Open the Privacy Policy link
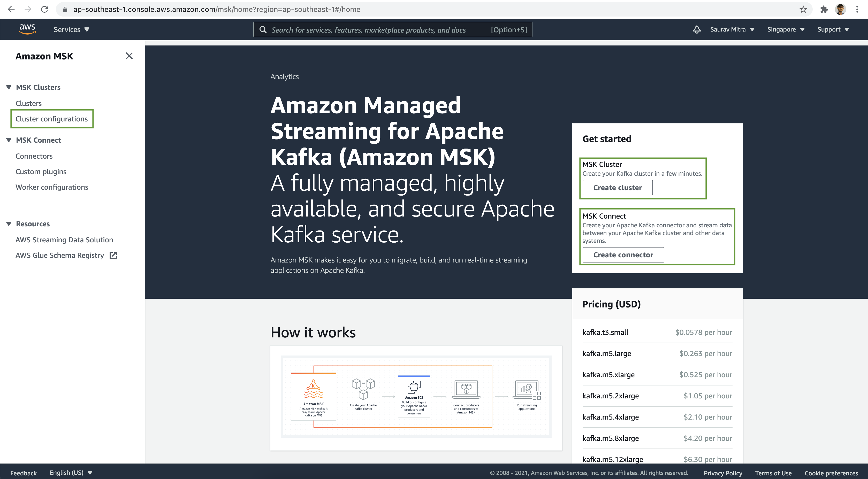Image resolution: width=868 pixels, height=479 pixels. point(723,473)
